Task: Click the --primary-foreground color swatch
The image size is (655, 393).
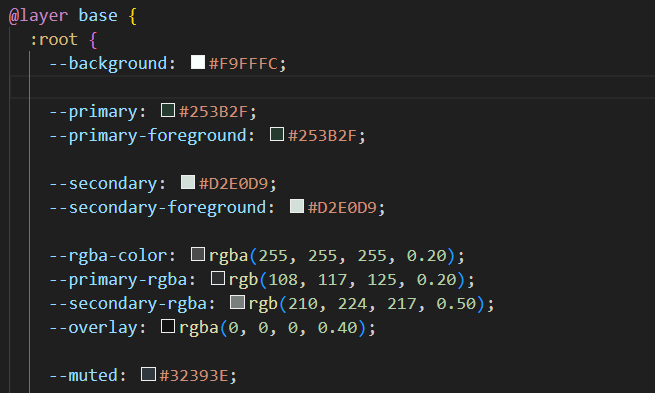Action: 277,134
